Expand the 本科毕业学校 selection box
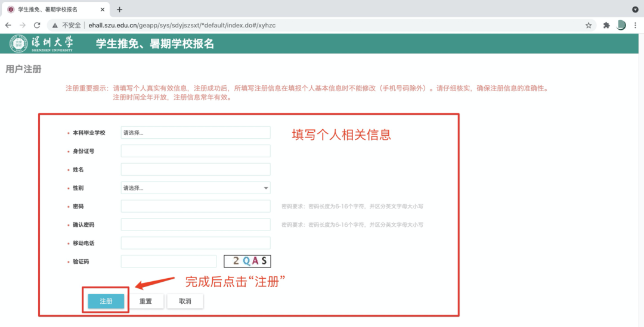644x327 pixels. click(x=196, y=133)
